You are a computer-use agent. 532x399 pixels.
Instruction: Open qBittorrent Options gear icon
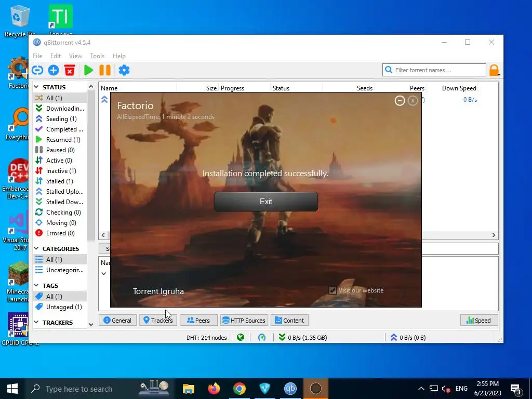[124, 70]
